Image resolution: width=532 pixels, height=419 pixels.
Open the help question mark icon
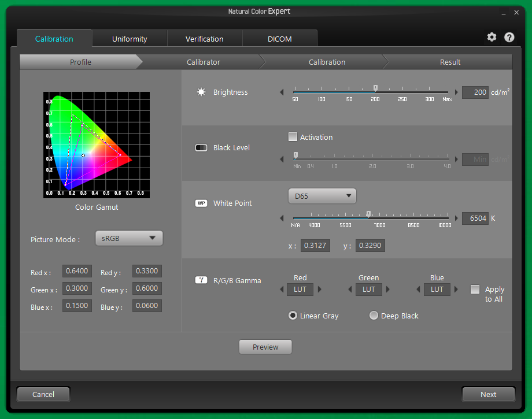coord(509,37)
